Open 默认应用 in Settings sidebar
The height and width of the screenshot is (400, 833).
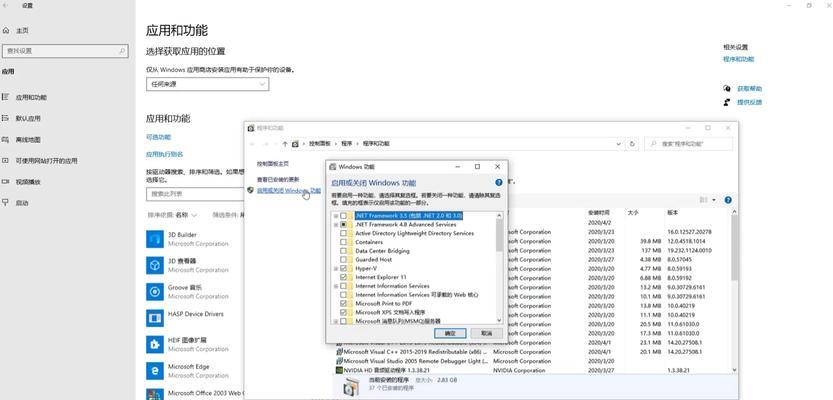28,118
